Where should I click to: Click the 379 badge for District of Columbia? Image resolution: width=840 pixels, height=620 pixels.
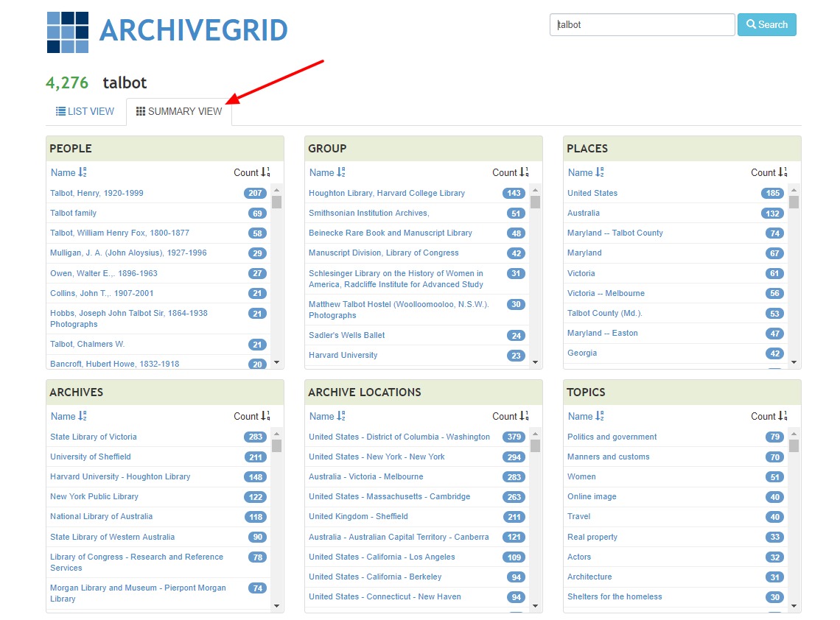click(514, 437)
